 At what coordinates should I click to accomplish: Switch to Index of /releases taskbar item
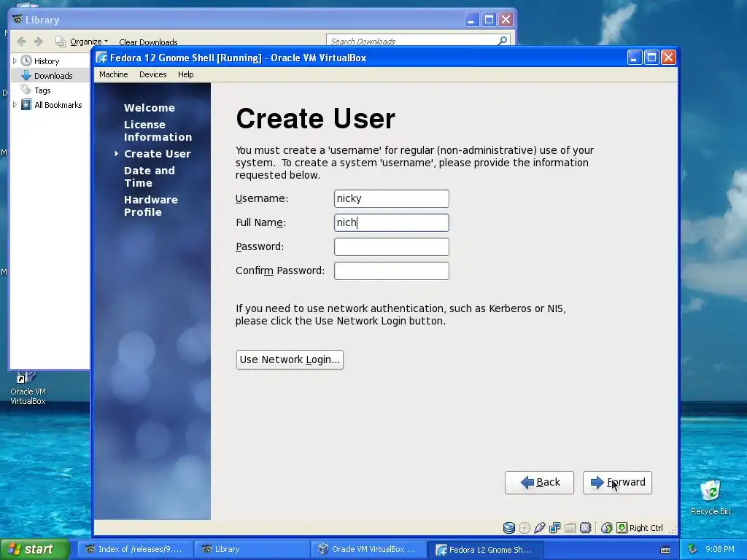(x=136, y=550)
